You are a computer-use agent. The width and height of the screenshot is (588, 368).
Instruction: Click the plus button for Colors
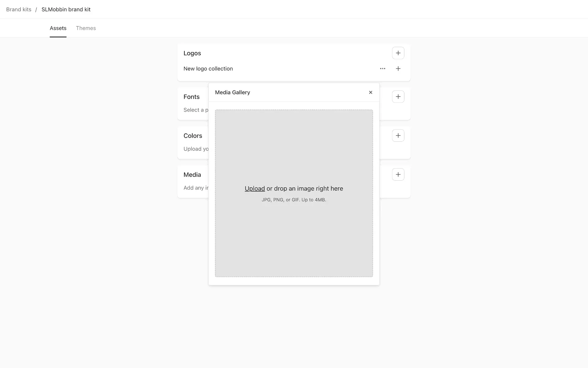click(398, 136)
